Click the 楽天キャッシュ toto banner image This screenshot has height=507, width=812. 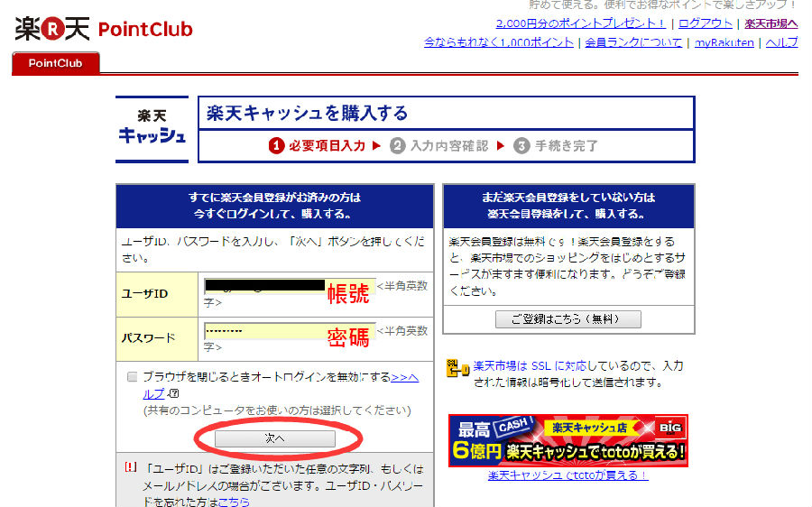pyautogui.click(x=568, y=440)
